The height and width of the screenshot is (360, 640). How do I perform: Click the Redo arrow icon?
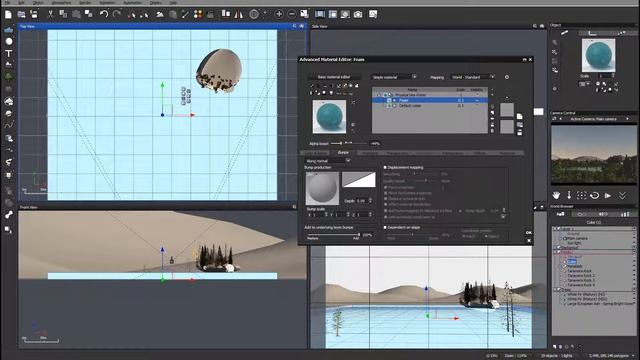tap(116, 14)
